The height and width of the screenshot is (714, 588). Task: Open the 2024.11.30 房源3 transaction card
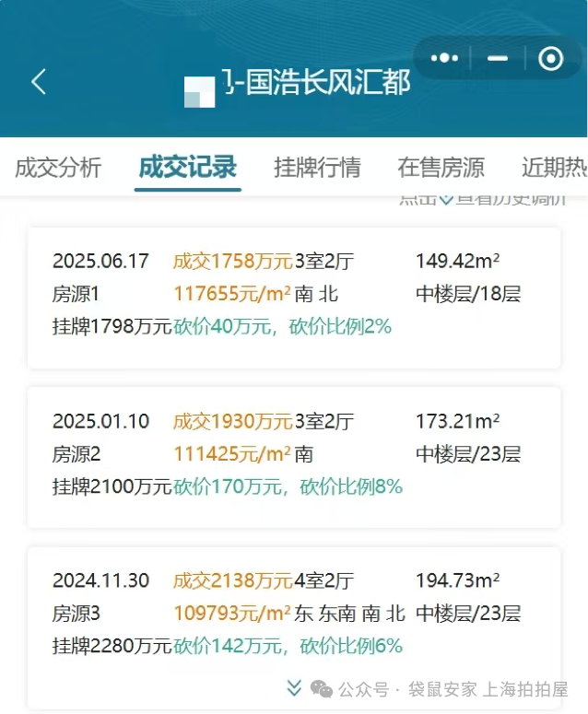(294, 615)
